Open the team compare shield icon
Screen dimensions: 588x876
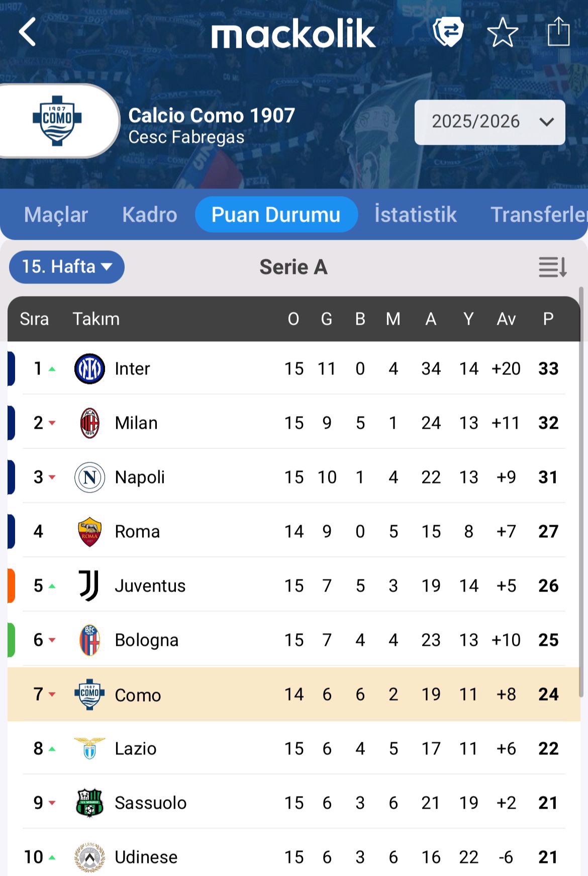click(x=448, y=32)
